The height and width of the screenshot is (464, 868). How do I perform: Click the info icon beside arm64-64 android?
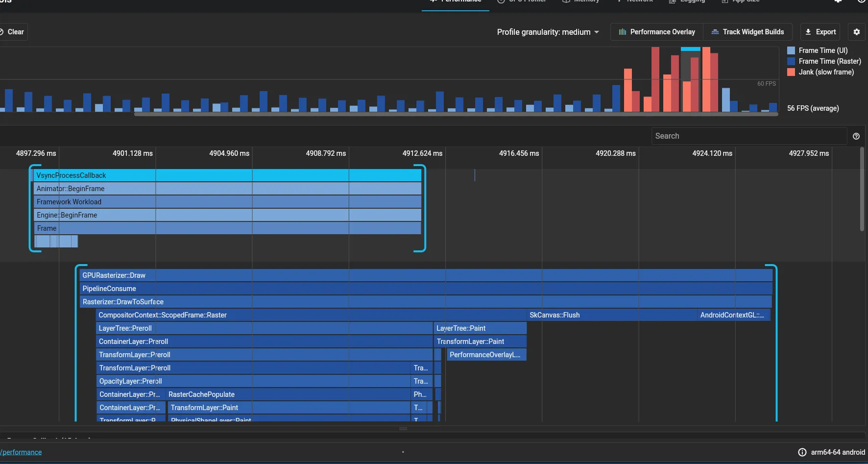(x=802, y=452)
